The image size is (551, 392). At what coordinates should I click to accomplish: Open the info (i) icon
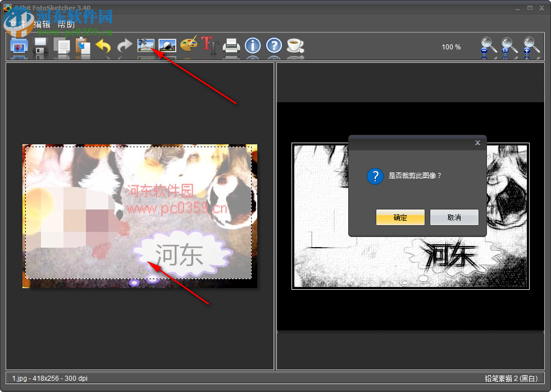pyautogui.click(x=253, y=47)
